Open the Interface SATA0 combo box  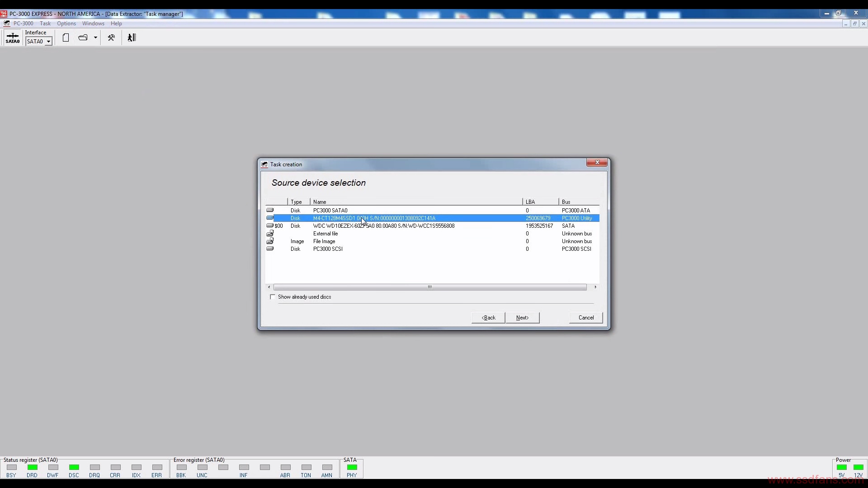pyautogui.click(x=39, y=42)
